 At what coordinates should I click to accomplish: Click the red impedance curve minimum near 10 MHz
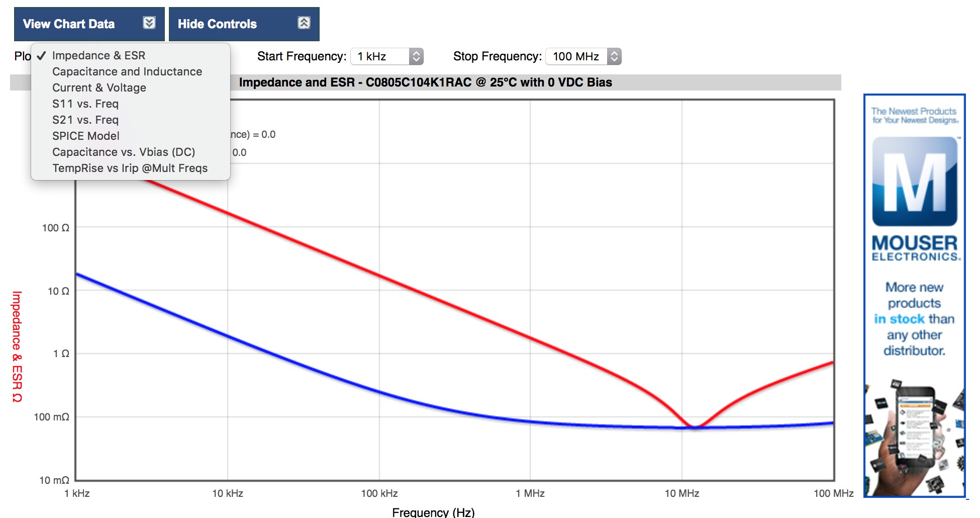694,426
